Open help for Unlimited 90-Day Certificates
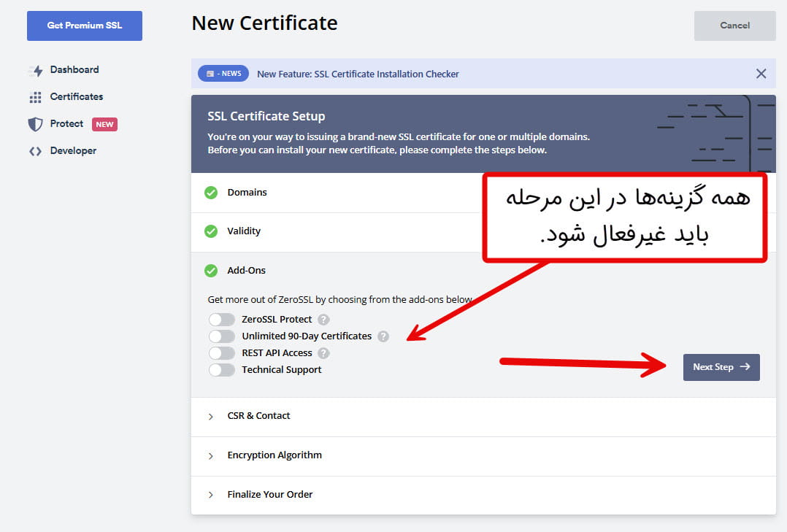787x532 pixels. pos(383,336)
